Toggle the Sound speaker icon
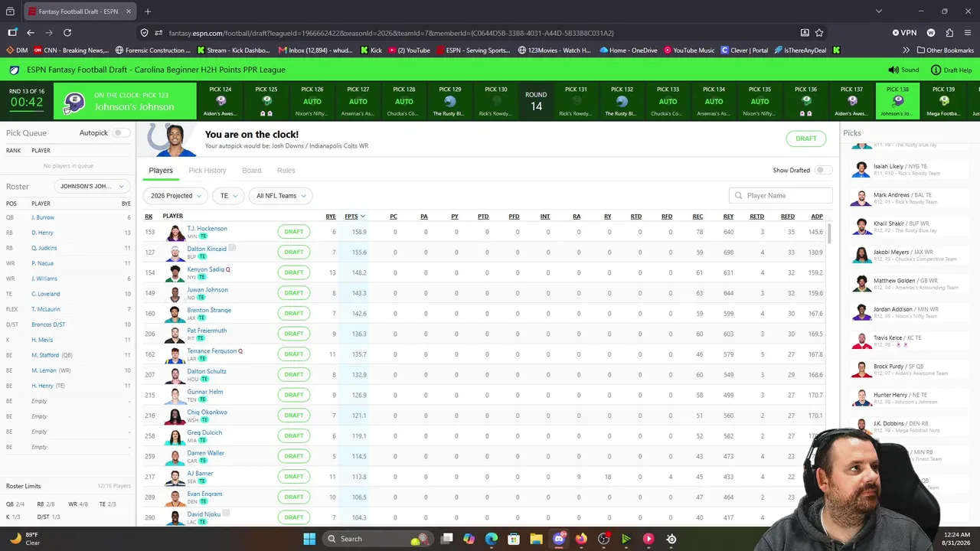The height and width of the screenshot is (551, 980). pos(893,70)
